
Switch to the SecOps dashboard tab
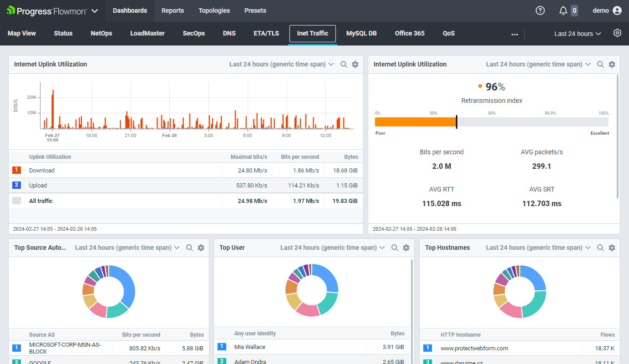click(x=193, y=33)
